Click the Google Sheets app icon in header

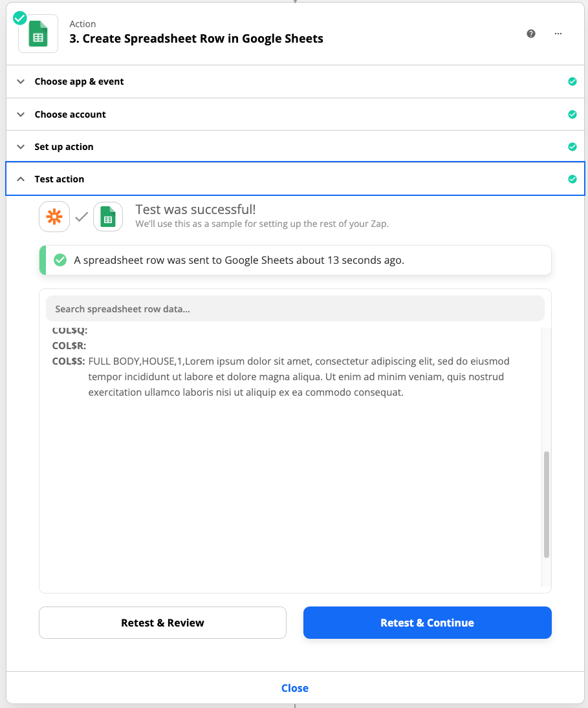coord(38,34)
